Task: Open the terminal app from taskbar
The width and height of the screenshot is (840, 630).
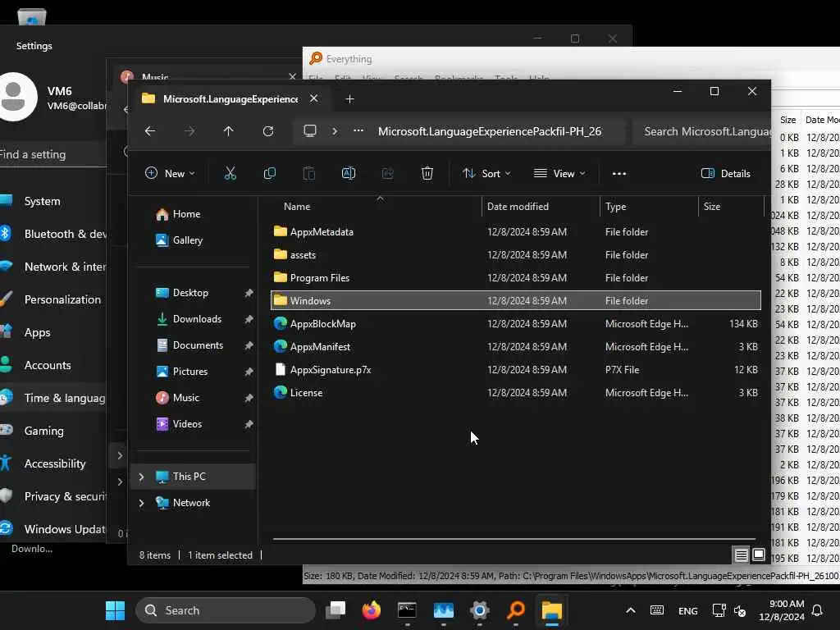Action: click(x=407, y=610)
